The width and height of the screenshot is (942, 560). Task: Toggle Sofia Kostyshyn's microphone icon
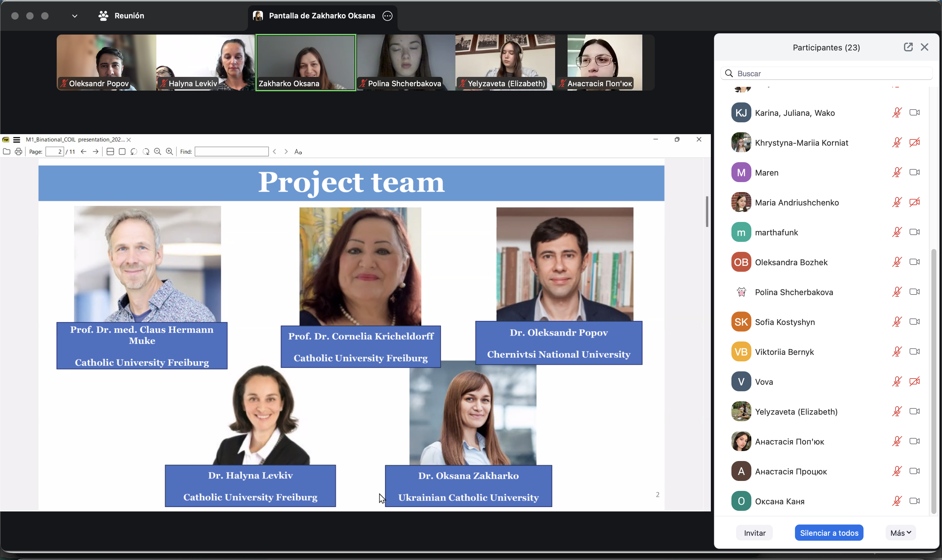pyautogui.click(x=897, y=322)
